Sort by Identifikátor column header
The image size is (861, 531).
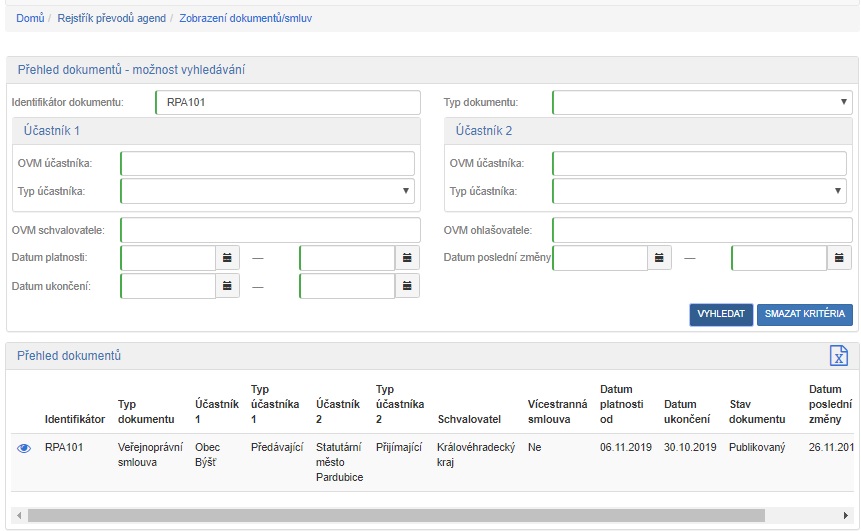[75, 418]
